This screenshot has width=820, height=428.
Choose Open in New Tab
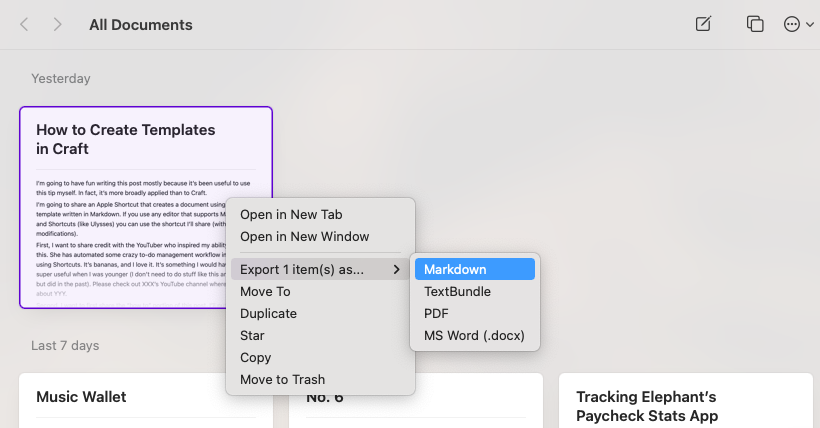(320, 215)
